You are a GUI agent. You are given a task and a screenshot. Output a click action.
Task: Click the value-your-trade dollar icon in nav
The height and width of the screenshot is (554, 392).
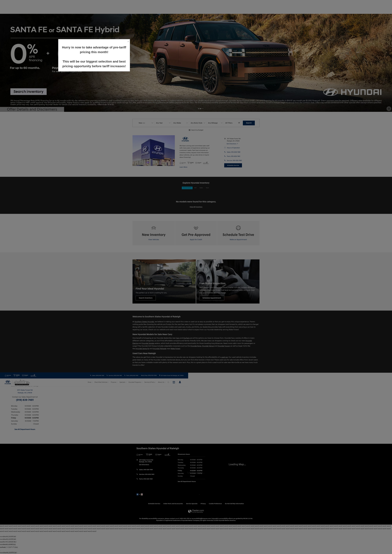coord(174,382)
